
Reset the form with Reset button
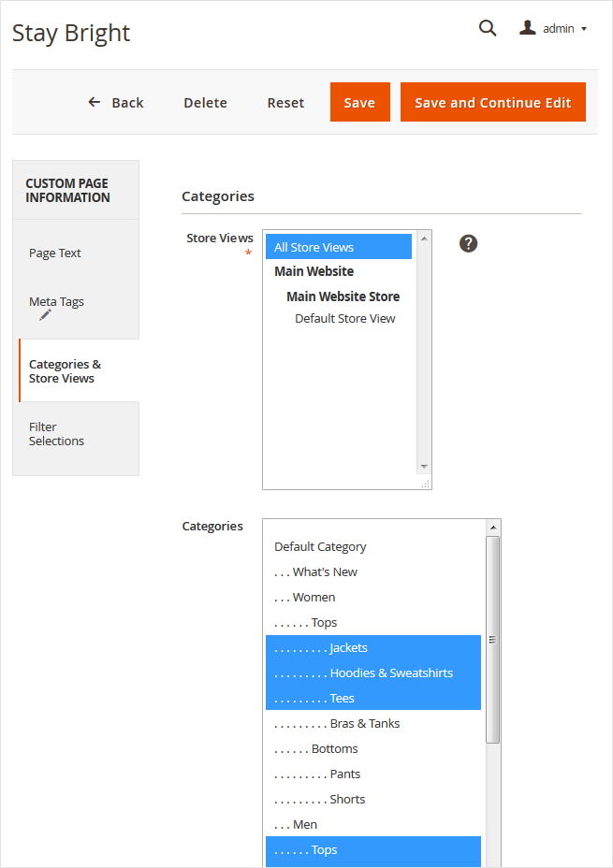coord(285,103)
